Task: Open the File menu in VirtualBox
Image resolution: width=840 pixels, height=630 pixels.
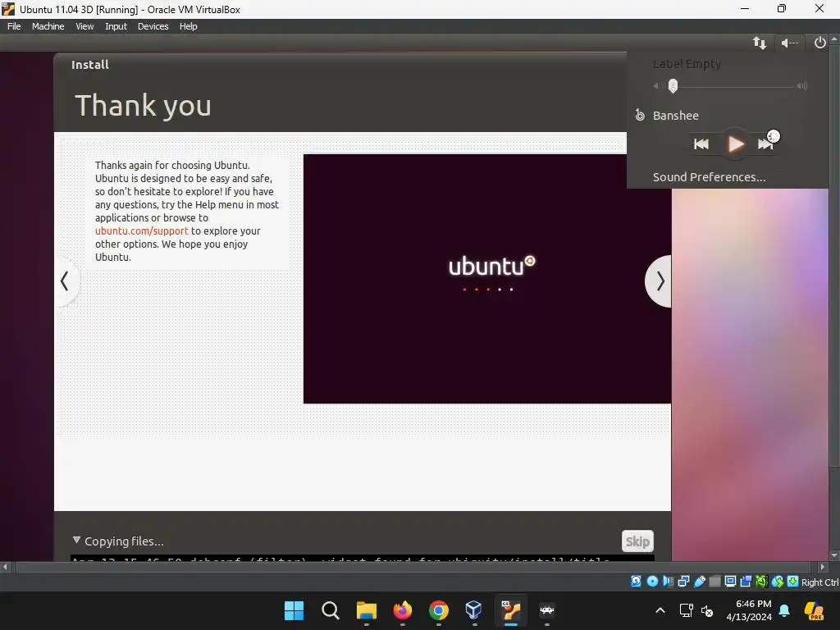Action: pyautogui.click(x=14, y=26)
